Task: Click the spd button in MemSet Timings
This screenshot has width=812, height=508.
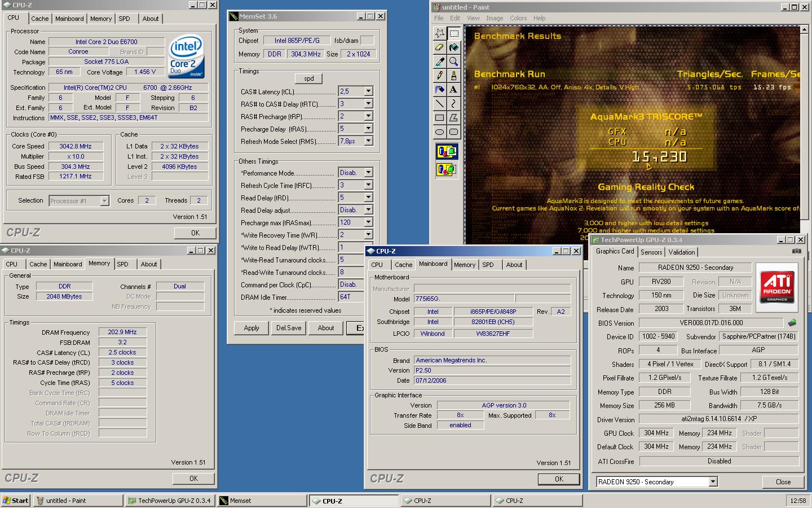Action: 309,78
